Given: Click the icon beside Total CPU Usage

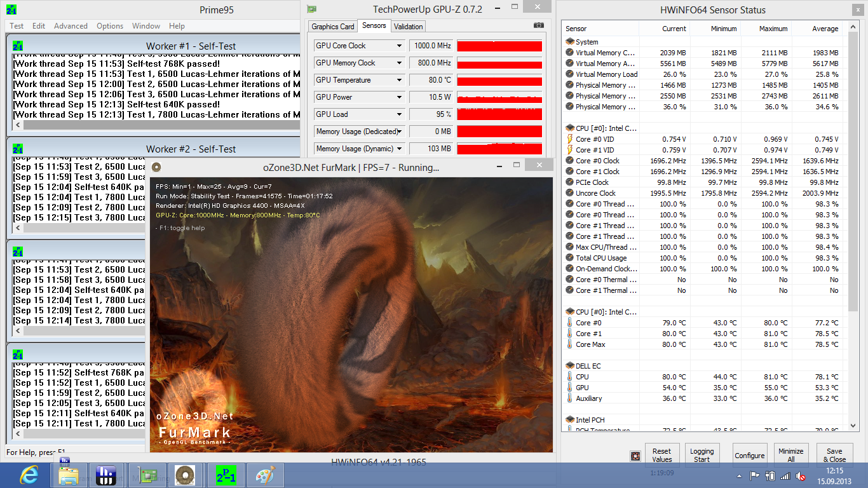Looking at the screenshot, I should [569, 258].
